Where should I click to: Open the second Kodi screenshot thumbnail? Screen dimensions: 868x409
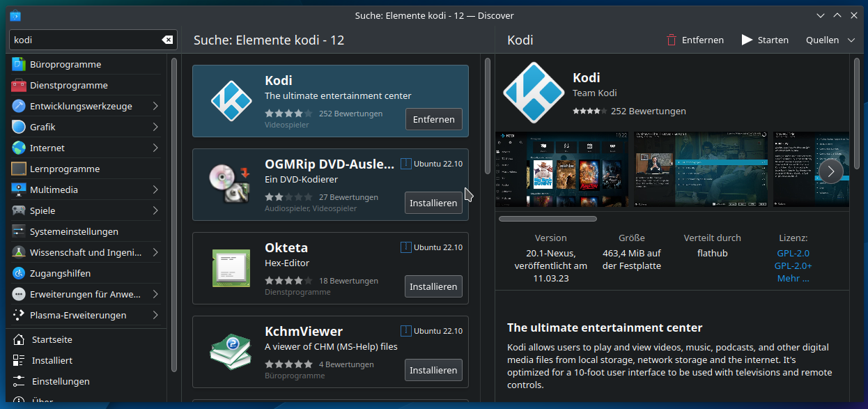point(700,169)
